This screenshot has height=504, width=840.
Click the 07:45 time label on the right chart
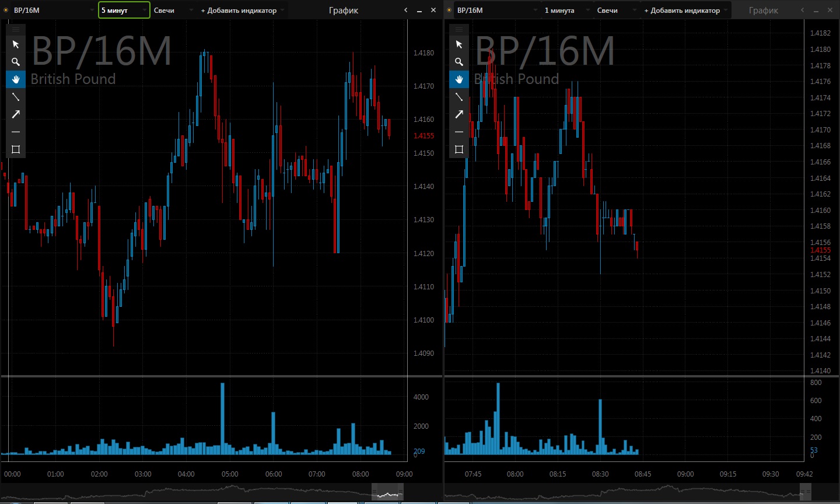[x=473, y=474]
